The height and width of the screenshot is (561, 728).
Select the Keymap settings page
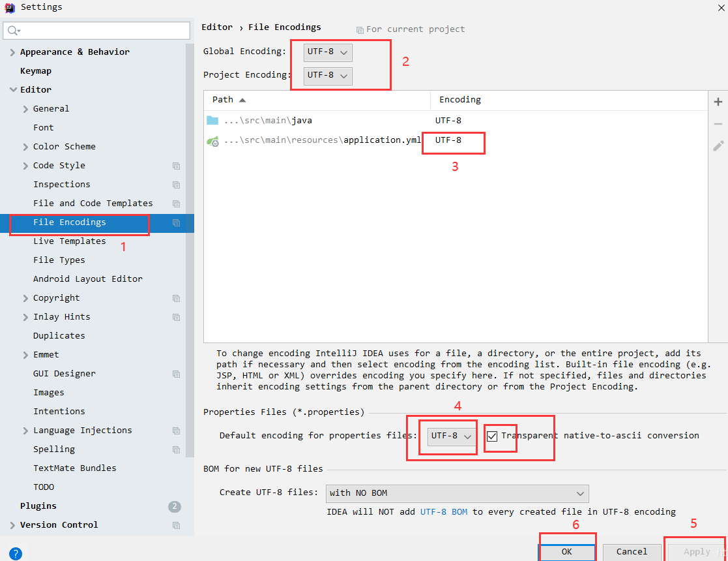[36, 70]
